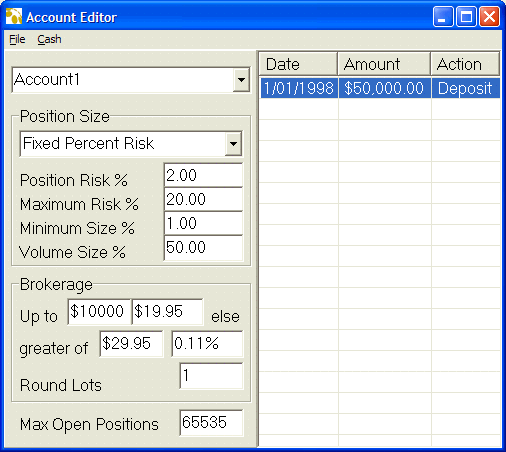Click the Action column header
Screen dimensions: 506x452
click(465, 64)
